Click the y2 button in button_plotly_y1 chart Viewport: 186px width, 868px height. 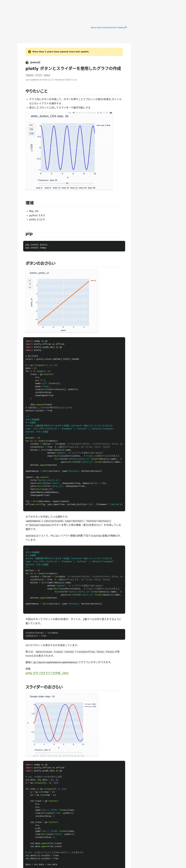(x=30, y=284)
